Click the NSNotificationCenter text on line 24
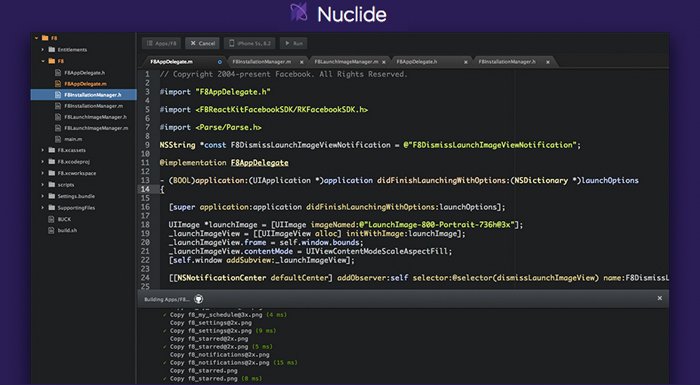Screen dimensions: 700x385 [221, 278]
